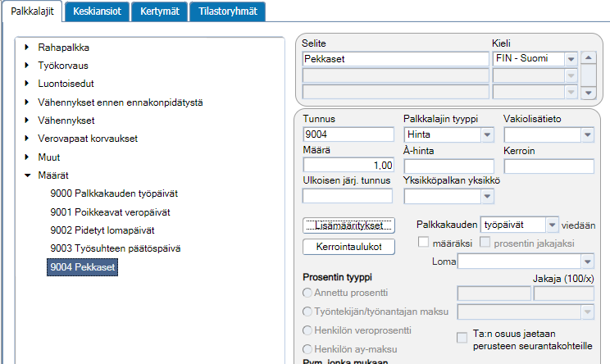Select the Annettu prosentti radio button
Image resolution: width=610 pixels, height=364 pixels.
coord(307,293)
